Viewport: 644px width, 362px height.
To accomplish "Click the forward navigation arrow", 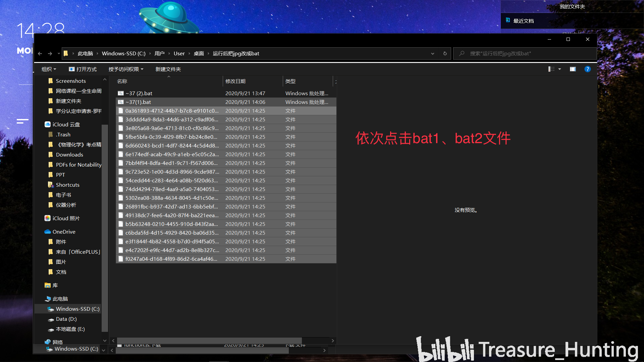I will [x=50, y=54].
